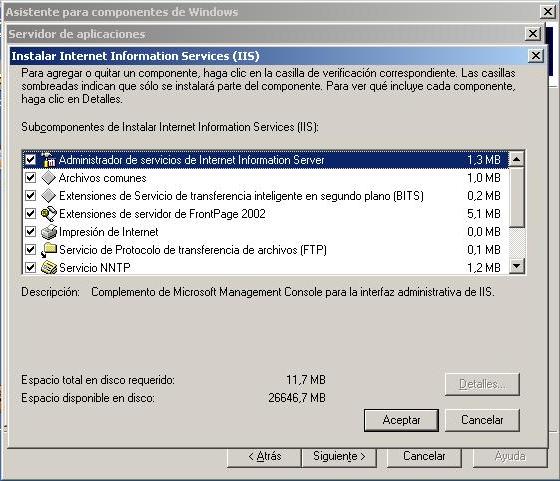The image size is (560, 481).
Task: Click the Aceptar button
Action: (401, 420)
